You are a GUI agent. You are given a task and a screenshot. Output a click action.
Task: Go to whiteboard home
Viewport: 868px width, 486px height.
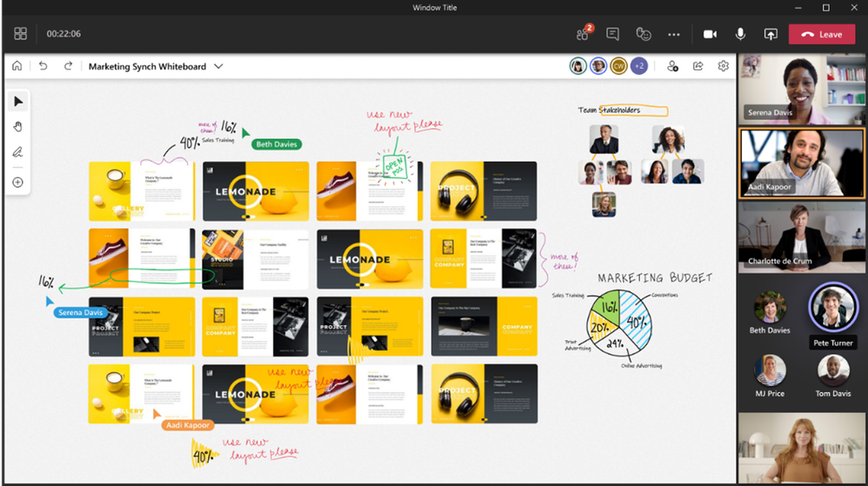tap(17, 66)
